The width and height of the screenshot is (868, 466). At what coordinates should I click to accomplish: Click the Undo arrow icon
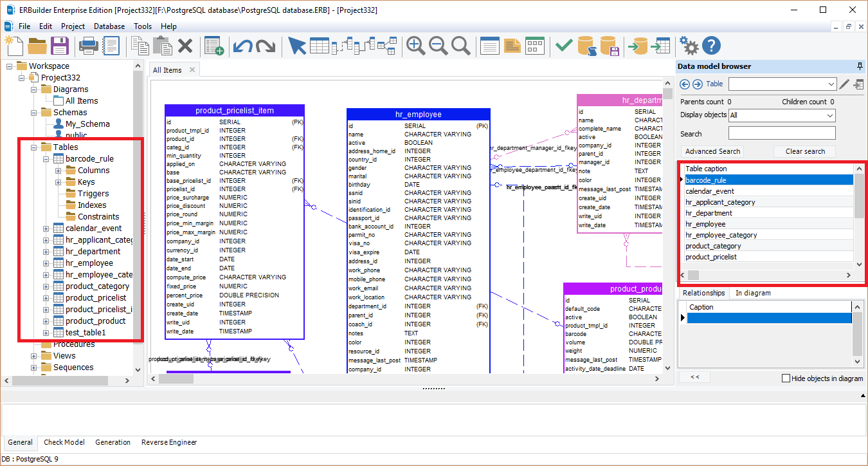(x=242, y=46)
